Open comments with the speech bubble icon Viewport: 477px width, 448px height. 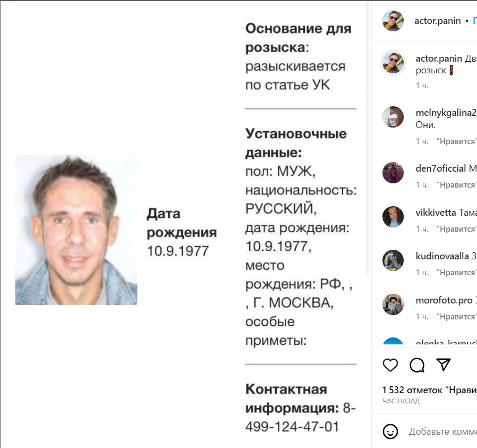pyautogui.click(x=417, y=365)
